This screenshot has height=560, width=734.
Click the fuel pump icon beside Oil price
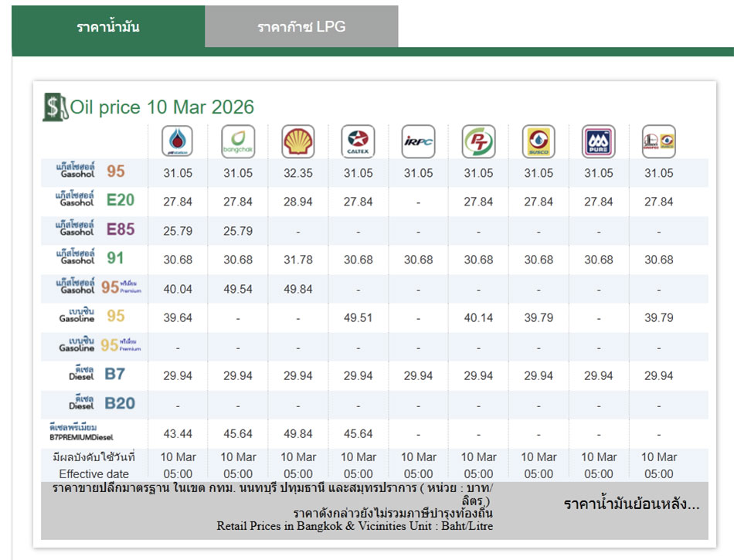point(53,107)
